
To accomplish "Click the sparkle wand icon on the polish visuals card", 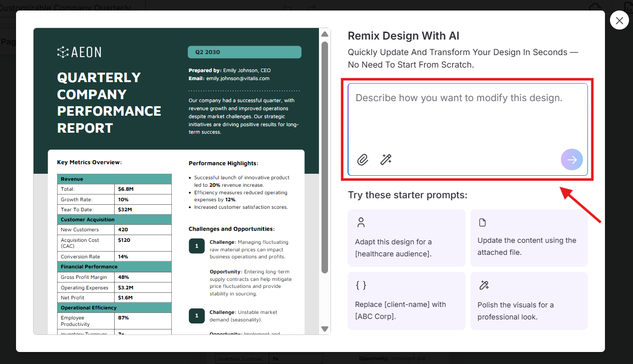I will (x=483, y=285).
